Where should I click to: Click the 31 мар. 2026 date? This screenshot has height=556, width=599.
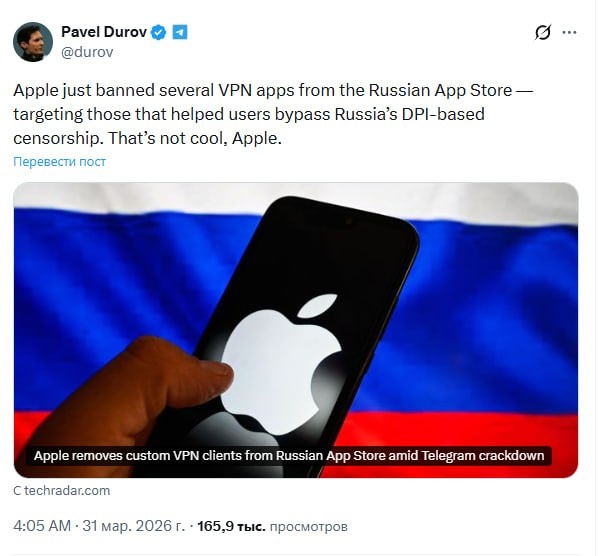click(x=133, y=526)
